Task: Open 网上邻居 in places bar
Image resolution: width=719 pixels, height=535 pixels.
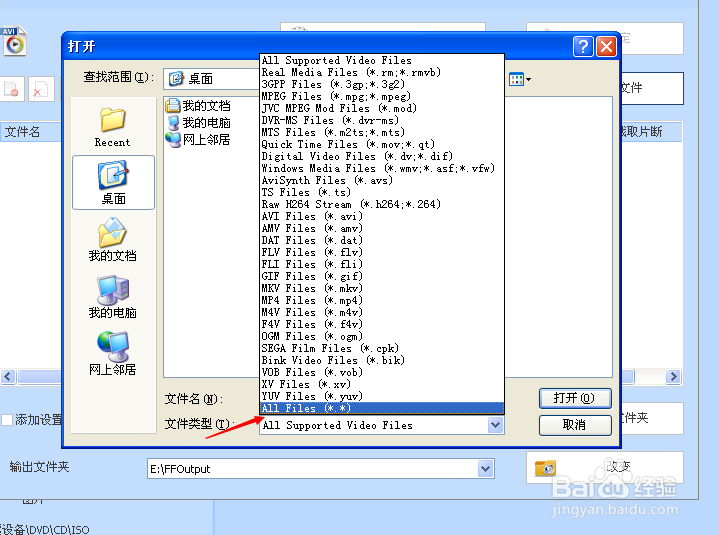Action: [112, 354]
